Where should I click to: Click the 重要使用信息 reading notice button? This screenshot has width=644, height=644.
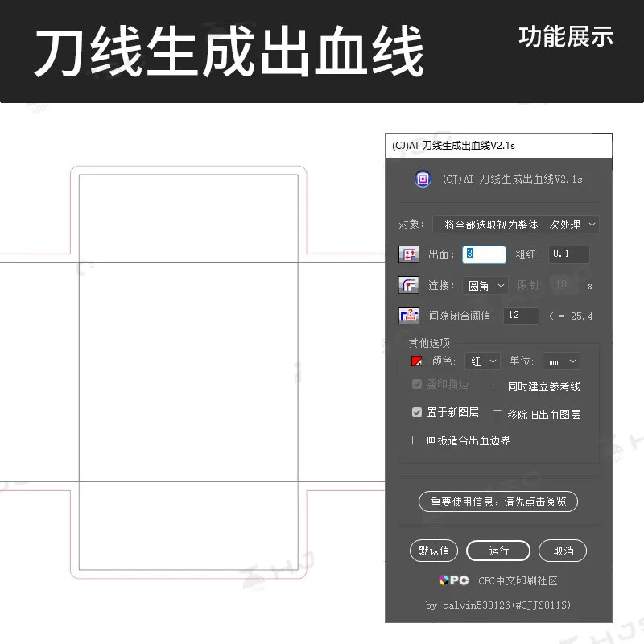pyautogui.click(x=497, y=502)
